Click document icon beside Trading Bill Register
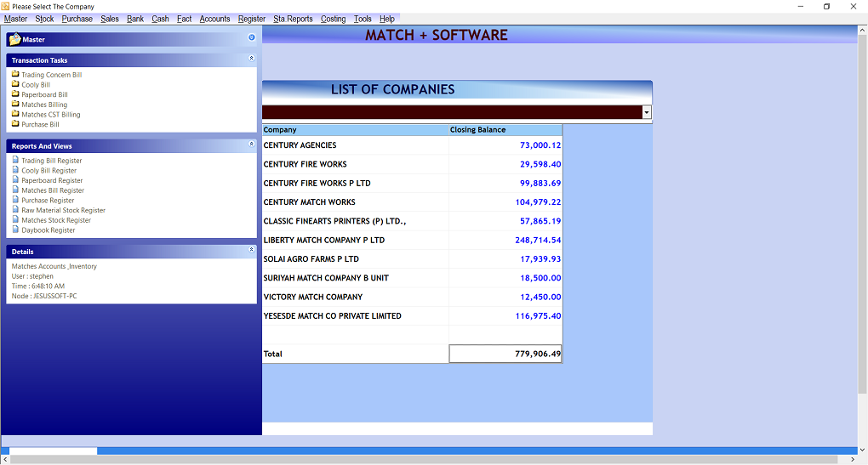The image size is (868, 465). pos(15,160)
